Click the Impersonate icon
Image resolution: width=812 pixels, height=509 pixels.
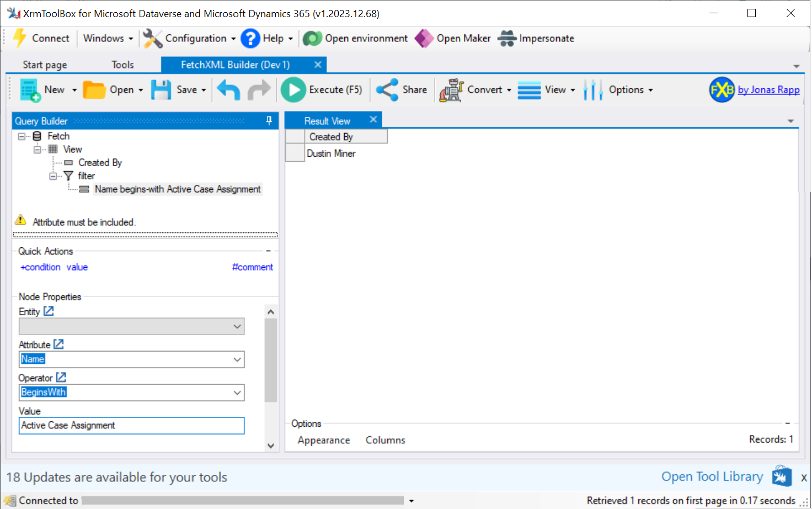(507, 39)
